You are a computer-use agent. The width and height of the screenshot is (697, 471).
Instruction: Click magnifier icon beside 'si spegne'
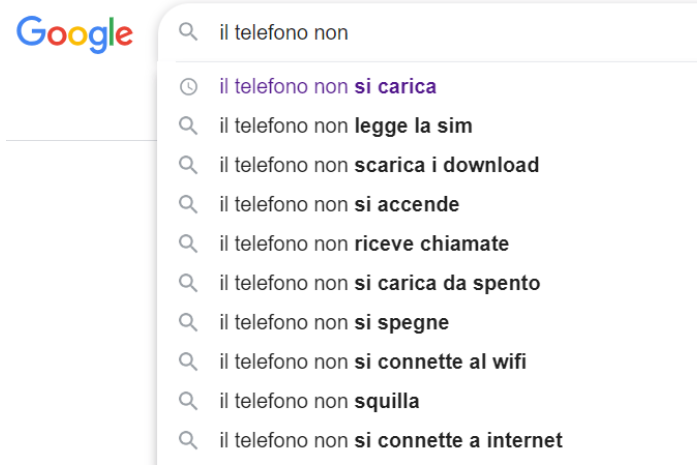(x=188, y=323)
